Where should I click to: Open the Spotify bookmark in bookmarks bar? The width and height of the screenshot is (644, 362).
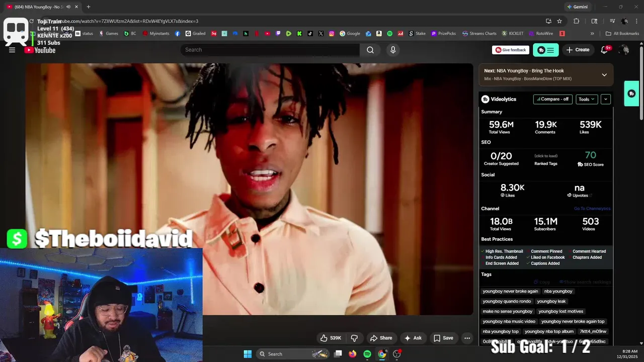[389, 34]
